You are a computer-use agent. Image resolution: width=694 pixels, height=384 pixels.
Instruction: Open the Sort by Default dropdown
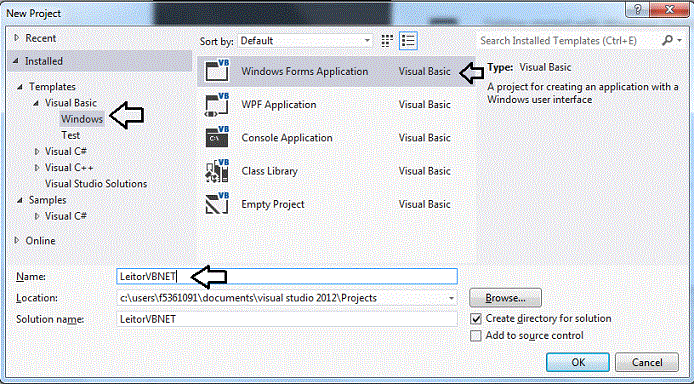pos(305,41)
